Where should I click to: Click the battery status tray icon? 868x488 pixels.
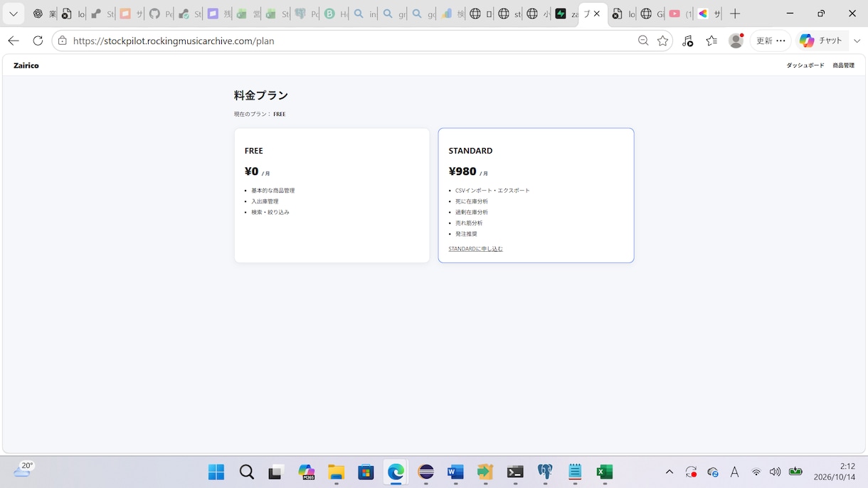pyautogui.click(x=795, y=472)
